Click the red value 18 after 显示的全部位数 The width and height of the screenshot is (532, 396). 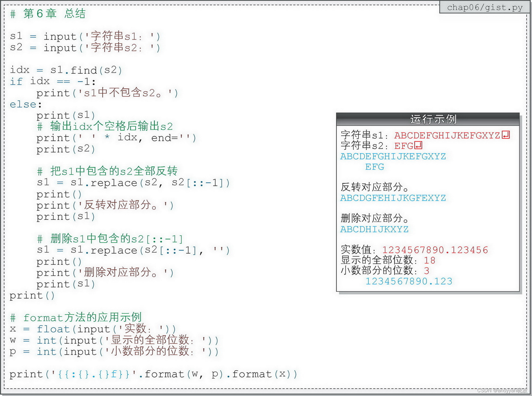pos(430,260)
